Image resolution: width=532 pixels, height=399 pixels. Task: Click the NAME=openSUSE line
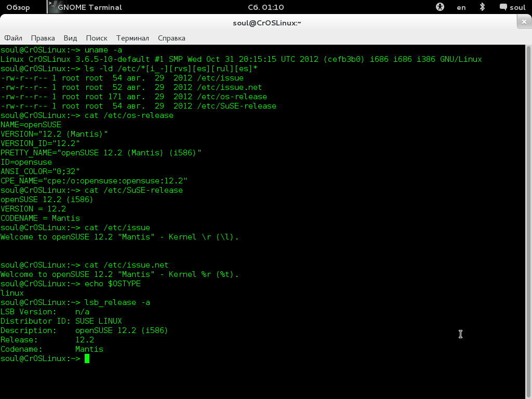click(31, 125)
